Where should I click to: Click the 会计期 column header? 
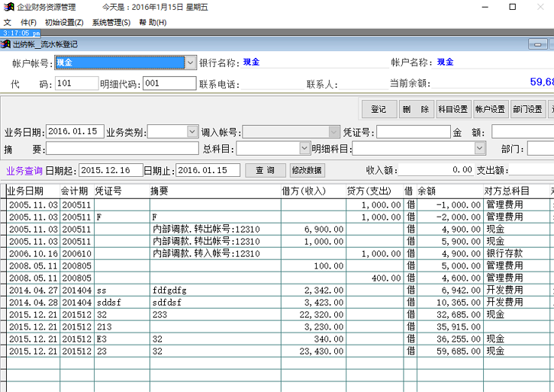click(x=77, y=191)
